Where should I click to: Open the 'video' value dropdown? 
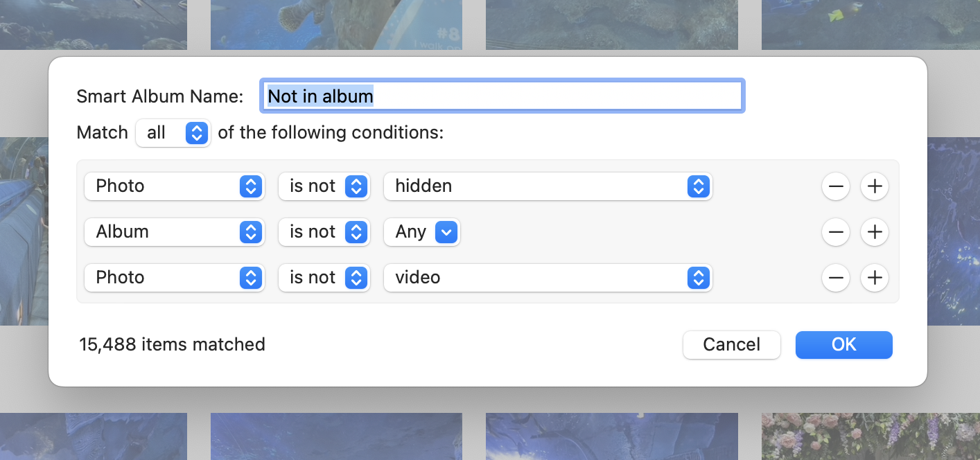click(x=548, y=278)
